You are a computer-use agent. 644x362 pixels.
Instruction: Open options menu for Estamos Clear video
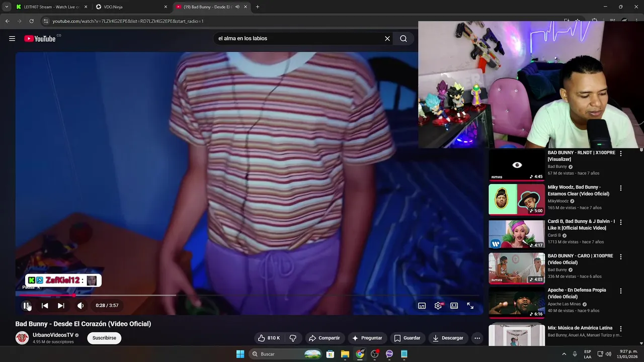pyautogui.click(x=621, y=188)
